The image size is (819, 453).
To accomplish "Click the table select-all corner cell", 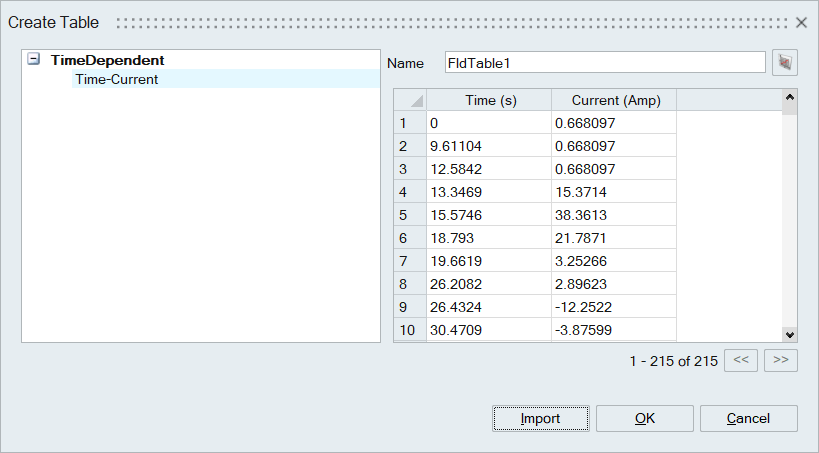I will [x=410, y=100].
